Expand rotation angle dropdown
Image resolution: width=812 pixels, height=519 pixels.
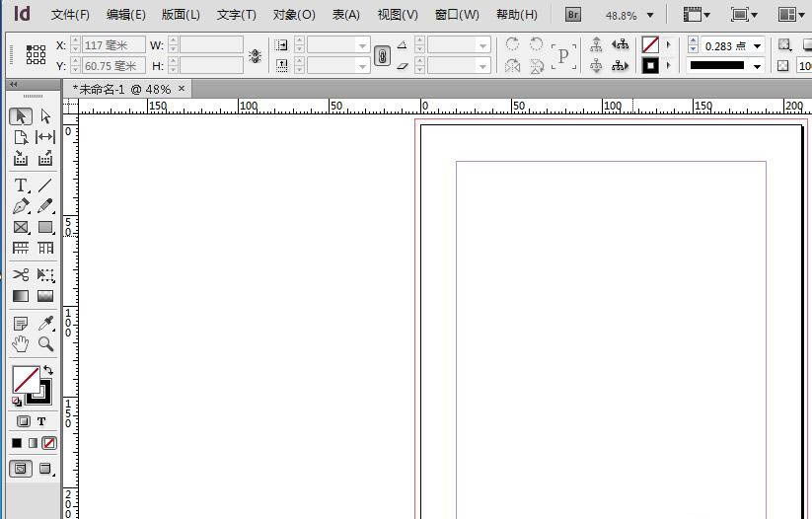pos(483,45)
